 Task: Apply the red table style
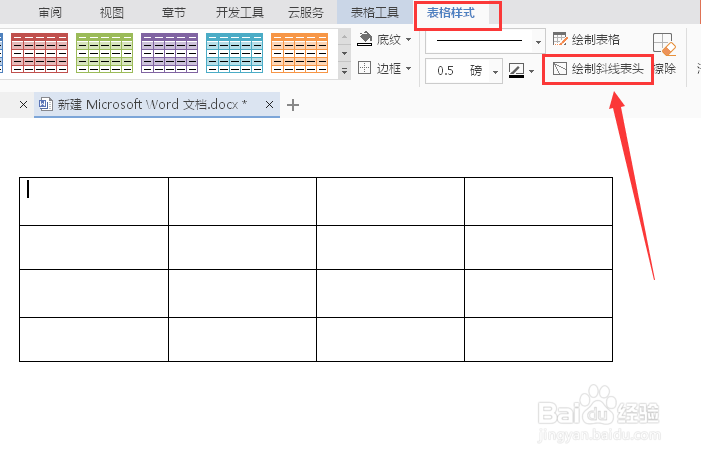click(x=39, y=53)
